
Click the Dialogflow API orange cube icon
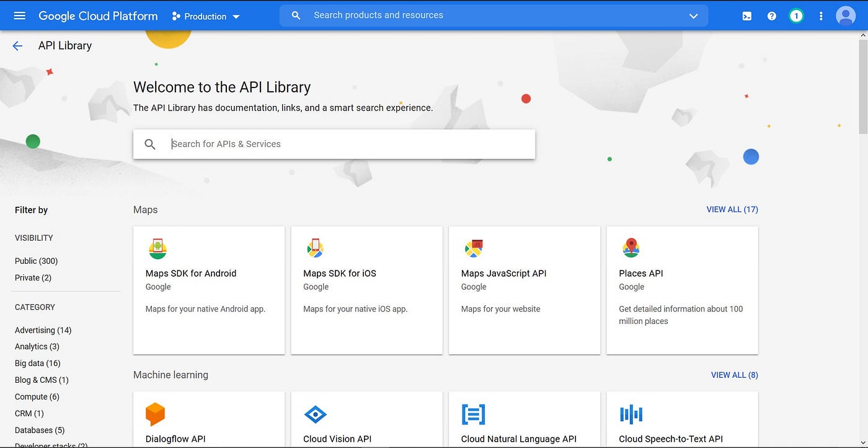pyautogui.click(x=155, y=414)
